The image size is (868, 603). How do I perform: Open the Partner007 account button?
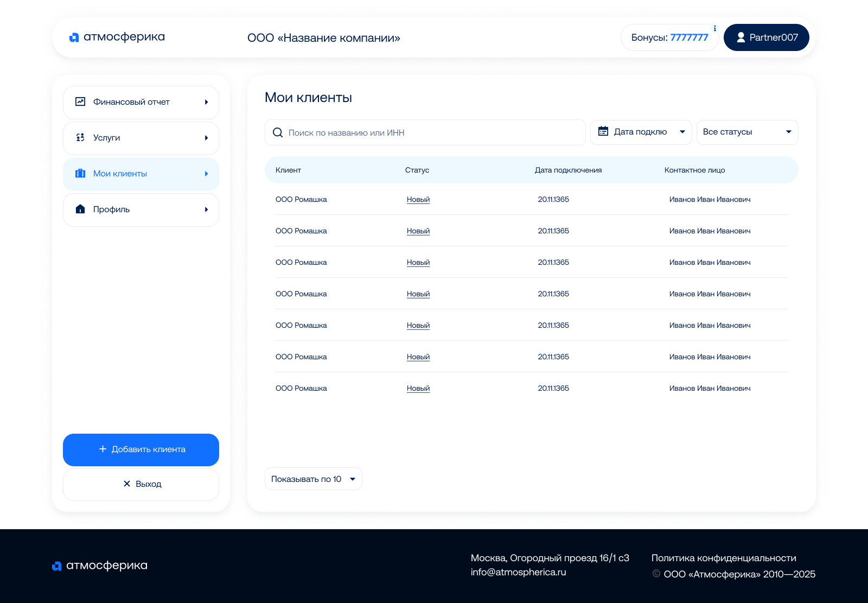(x=767, y=37)
